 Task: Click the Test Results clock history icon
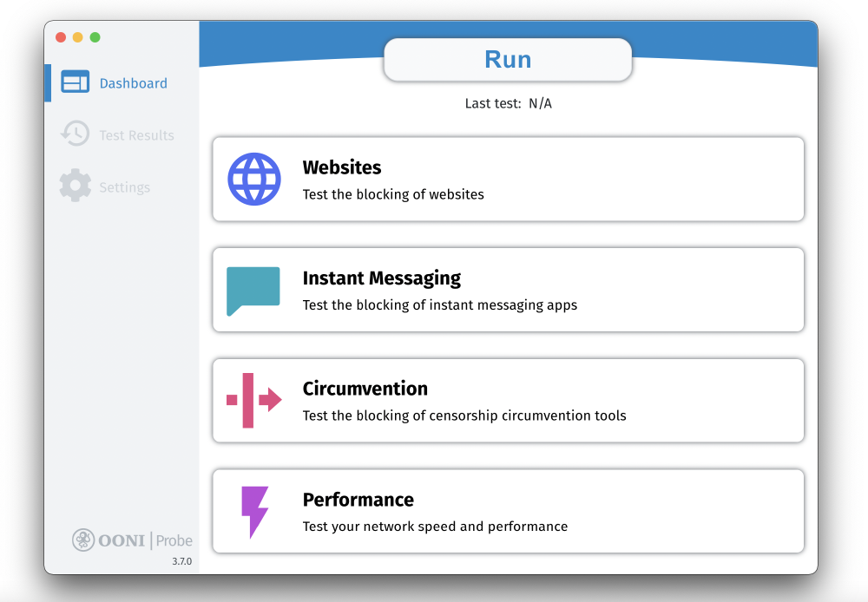click(x=75, y=134)
